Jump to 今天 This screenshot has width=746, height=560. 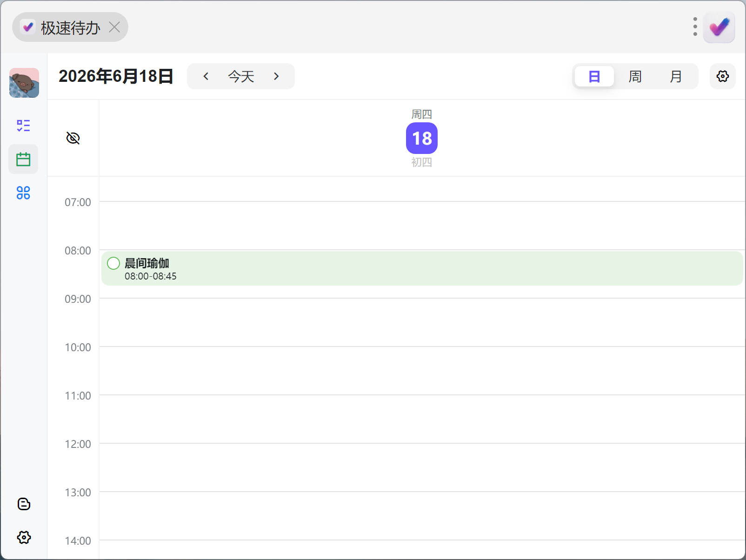click(x=241, y=76)
